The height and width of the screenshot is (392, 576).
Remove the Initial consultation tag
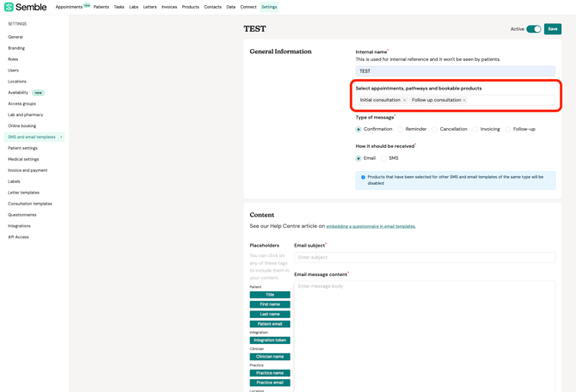click(404, 100)
